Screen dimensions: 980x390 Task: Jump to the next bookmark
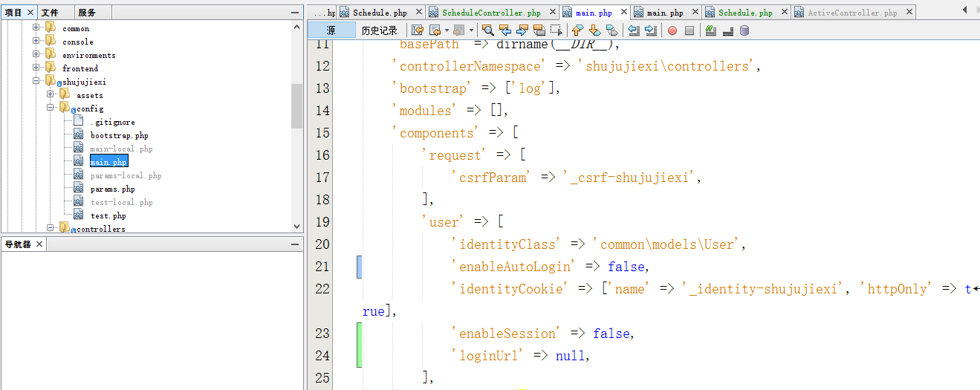coord(594,30)
